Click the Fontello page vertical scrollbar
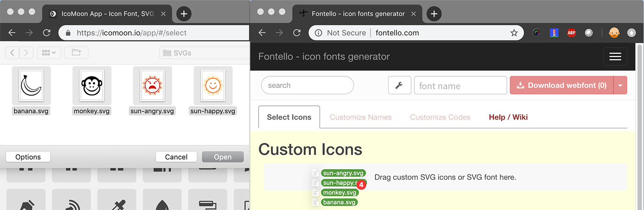644x210 pixels. coord(639,126)
